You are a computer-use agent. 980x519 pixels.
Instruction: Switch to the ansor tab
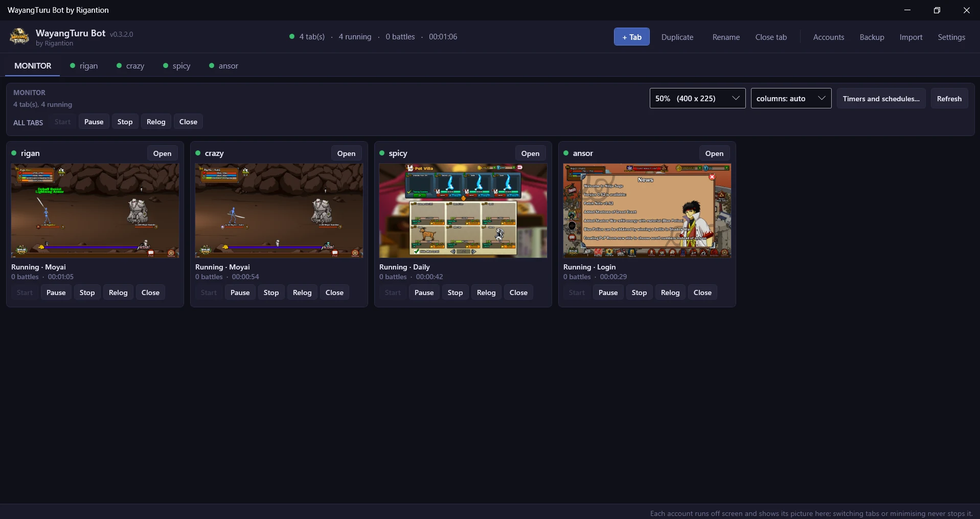coord(224,65)
